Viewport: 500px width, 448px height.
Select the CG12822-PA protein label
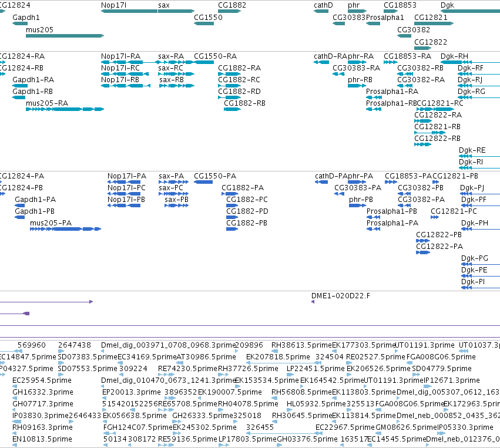(x=439, y=246)
